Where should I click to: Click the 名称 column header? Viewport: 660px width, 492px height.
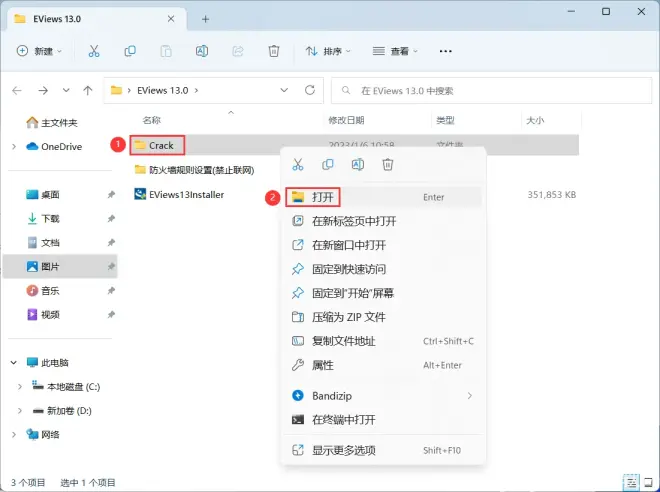(x=152, y=120)
